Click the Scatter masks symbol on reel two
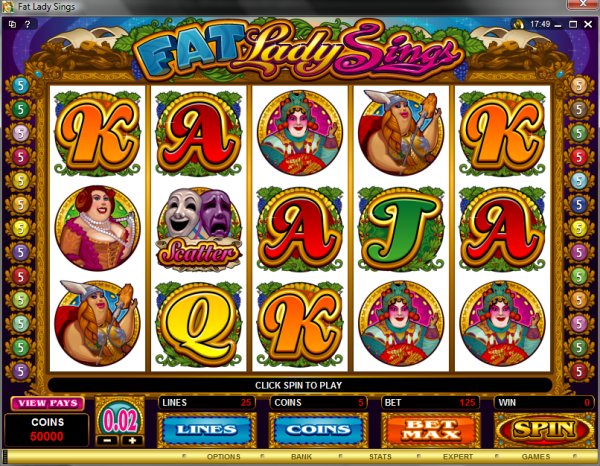The image size is (600, 466). pyautogui.click(x=199, y=230)
